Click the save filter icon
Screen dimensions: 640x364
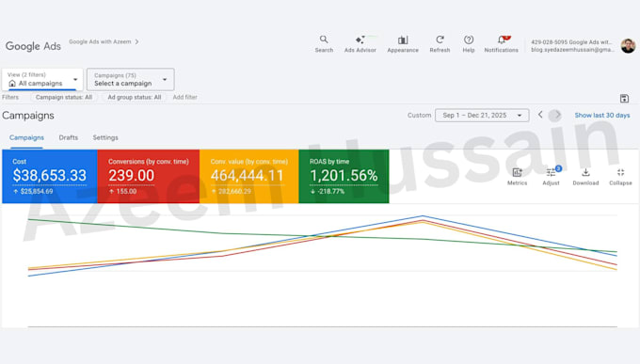coord(624,99)
